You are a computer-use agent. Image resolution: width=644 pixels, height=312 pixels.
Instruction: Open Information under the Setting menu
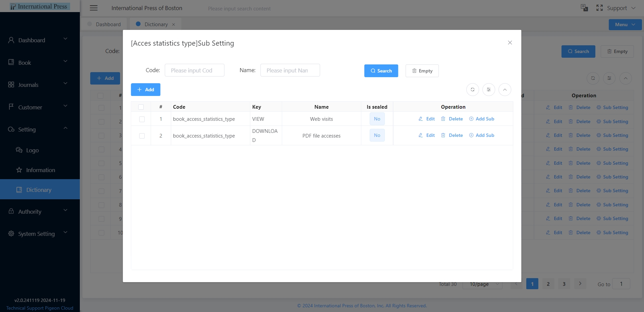40,170
